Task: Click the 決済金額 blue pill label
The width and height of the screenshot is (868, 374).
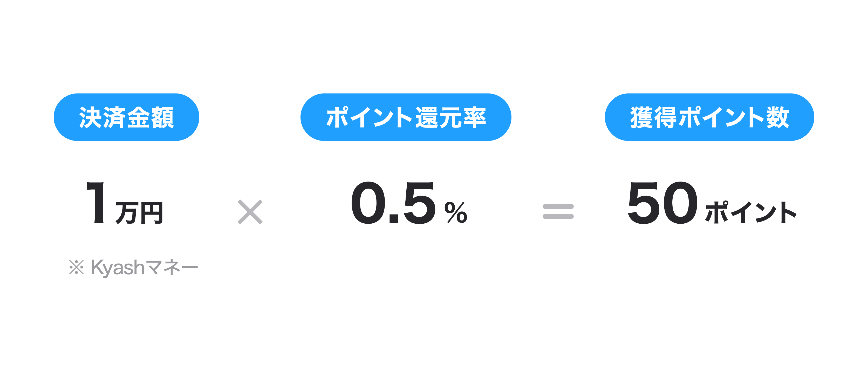Action: 126,117
